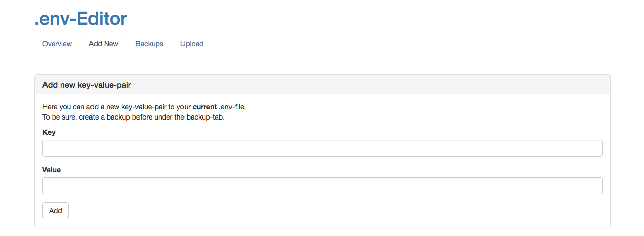The image size is (644, 236).
Task: Focus the Key input field
Action: pyautogui.click(x=322, y=148)
